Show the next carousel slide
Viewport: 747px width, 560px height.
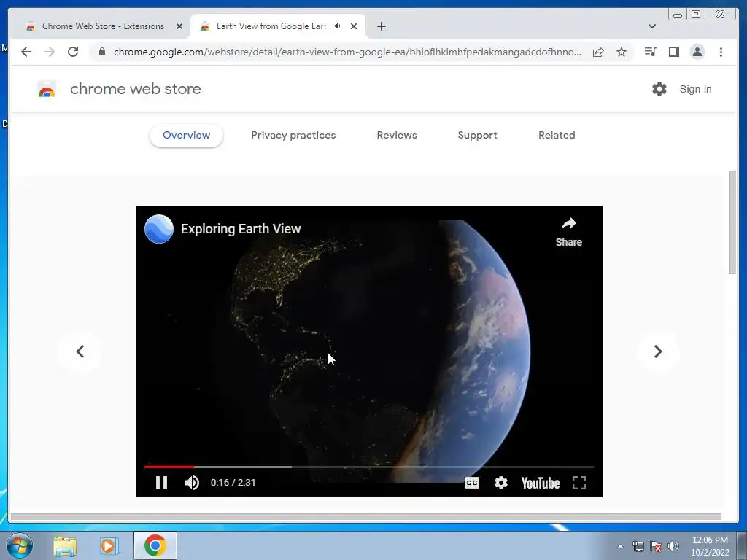pos(657,351)
